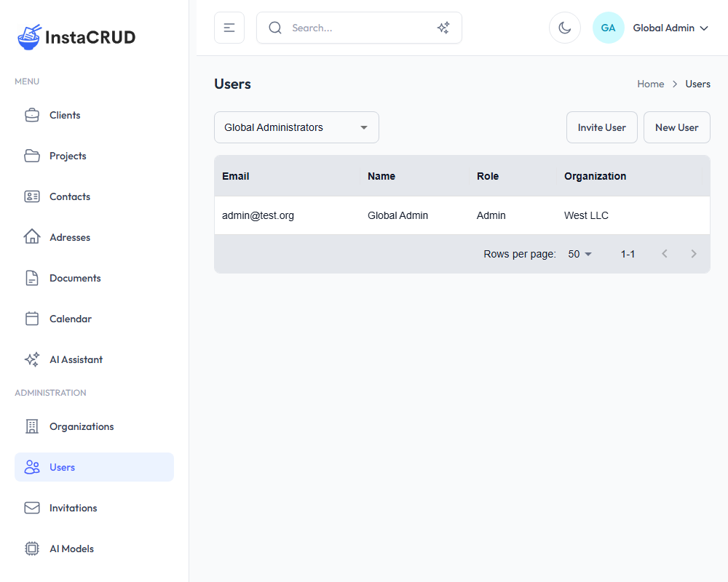Click the New User button
Viewport: 728px width, 582px height.
coord(676,127)
